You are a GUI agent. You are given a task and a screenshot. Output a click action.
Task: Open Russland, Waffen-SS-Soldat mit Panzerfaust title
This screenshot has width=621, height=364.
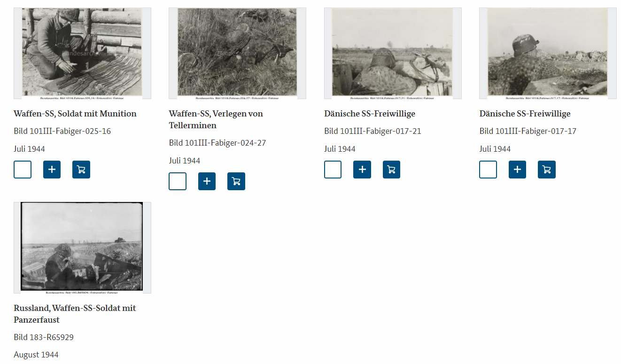(x=75, y=314)
